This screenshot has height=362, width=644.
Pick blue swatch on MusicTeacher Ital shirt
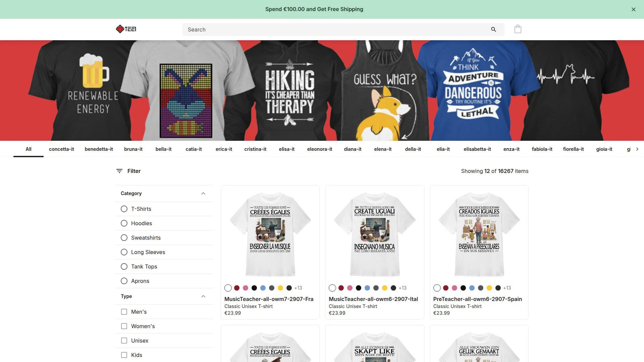pos(367,288)
